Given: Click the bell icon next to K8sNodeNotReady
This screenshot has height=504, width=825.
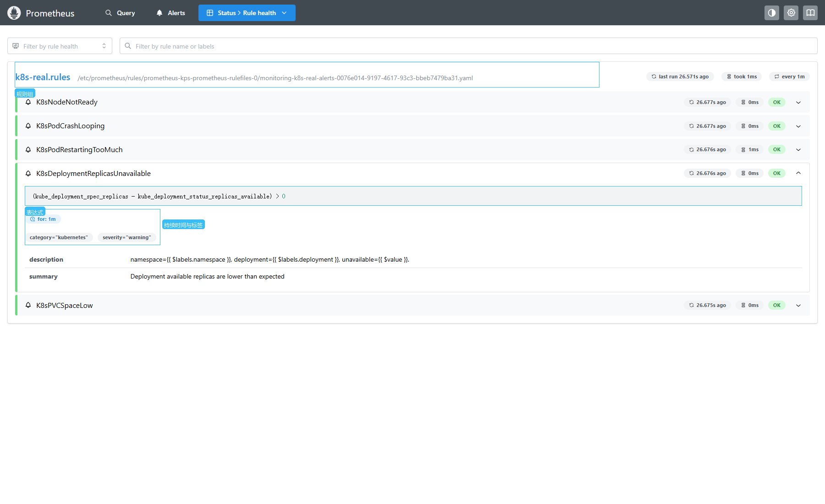Looking at the screenshot, I should 28,102.
